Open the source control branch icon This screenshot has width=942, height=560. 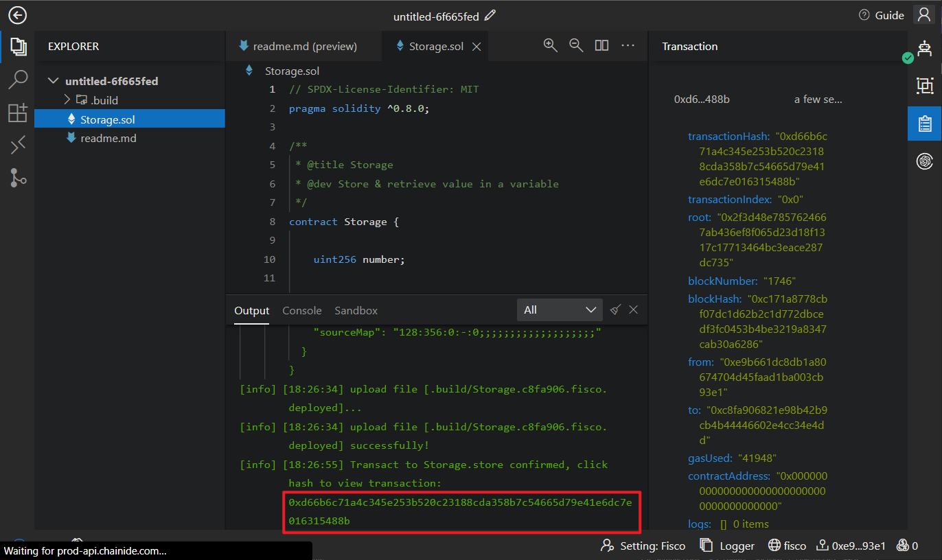17,178
